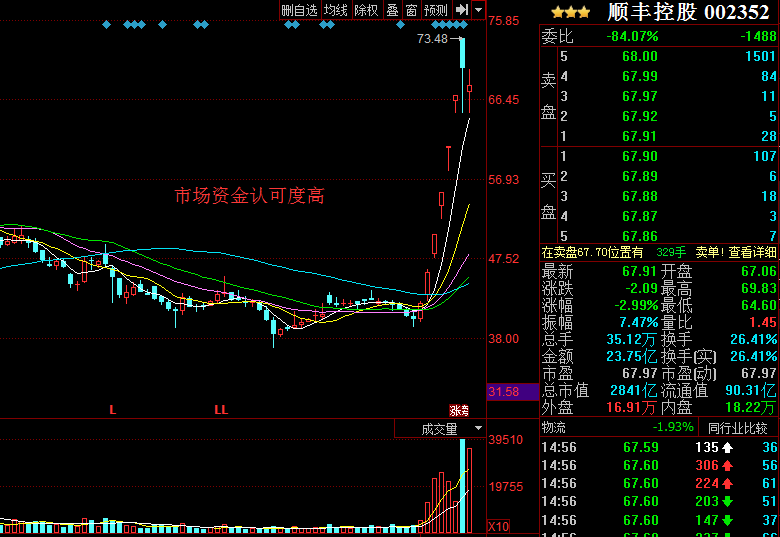Click the buy level 2 price 67.89
This screenshot has width=780, height=537.
[640, 176]
